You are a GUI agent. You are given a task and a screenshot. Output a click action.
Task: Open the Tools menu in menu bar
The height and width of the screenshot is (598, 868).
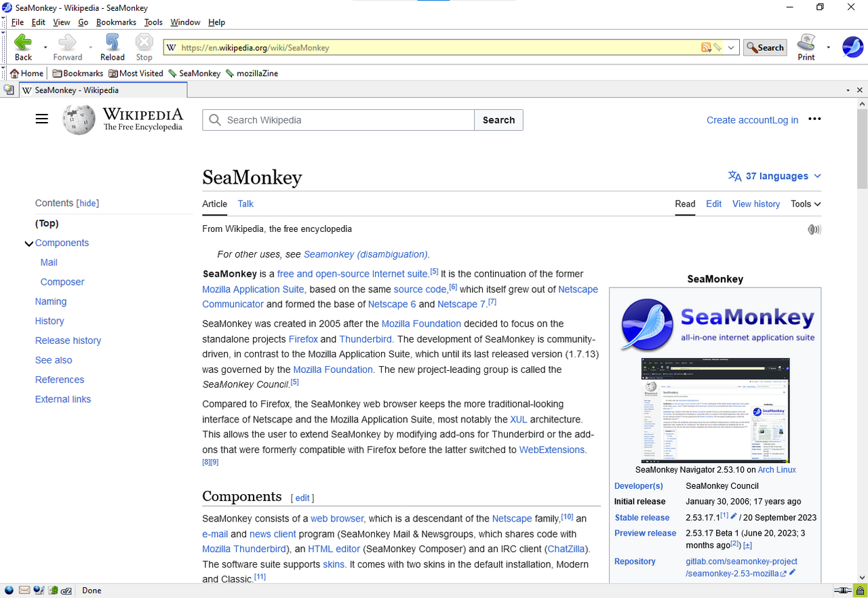153,22
